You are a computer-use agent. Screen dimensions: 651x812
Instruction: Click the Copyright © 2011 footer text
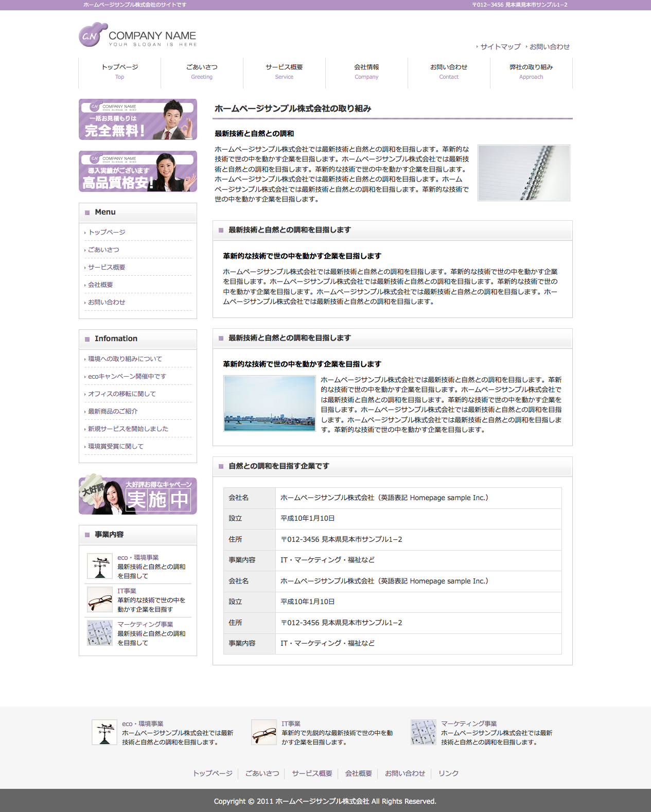point(325,801)
